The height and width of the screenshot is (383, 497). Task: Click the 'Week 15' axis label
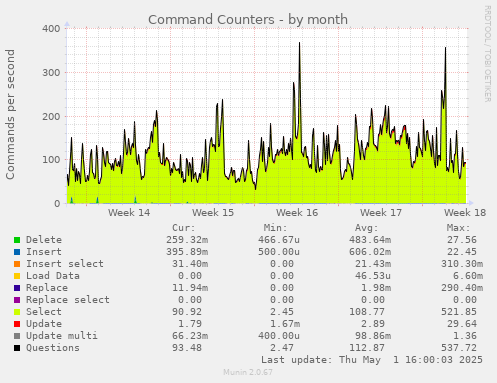[x=213, y=213]
